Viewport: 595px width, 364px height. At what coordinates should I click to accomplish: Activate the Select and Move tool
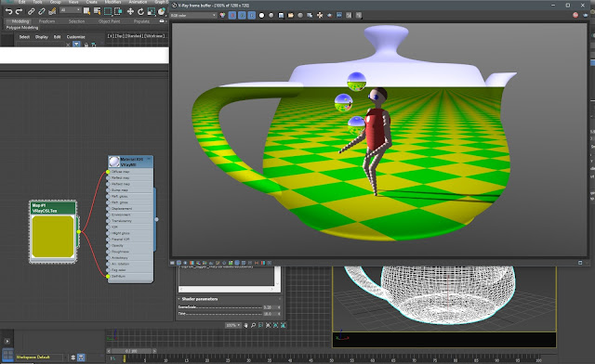pyautogui.click(x=130, y=11)
